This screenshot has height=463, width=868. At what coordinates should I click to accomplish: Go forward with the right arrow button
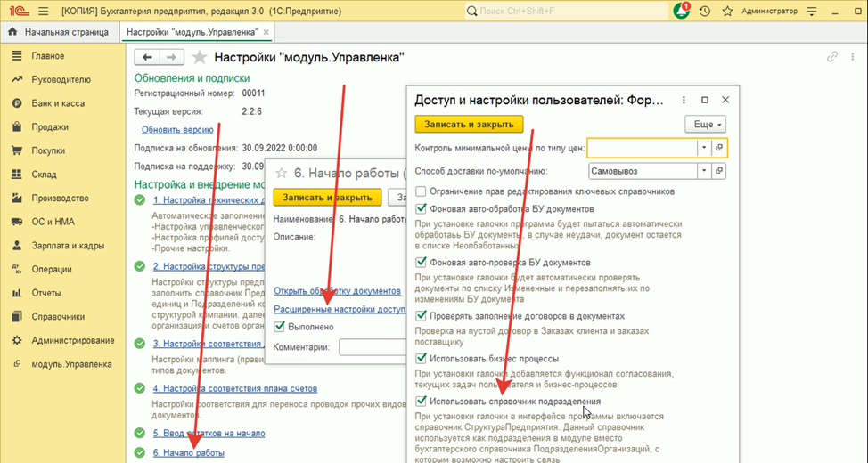click(172, 57)
